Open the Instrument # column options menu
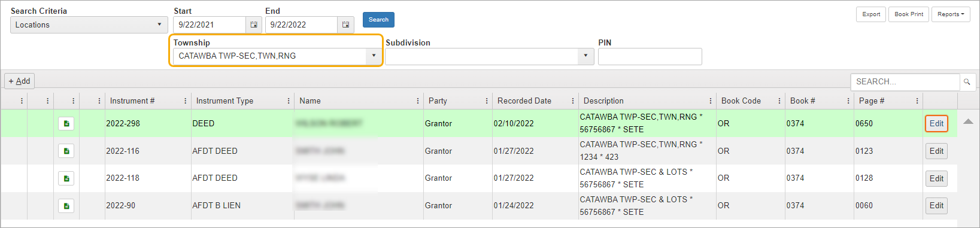This screenshot has height=228, width=980. [185, 101]
